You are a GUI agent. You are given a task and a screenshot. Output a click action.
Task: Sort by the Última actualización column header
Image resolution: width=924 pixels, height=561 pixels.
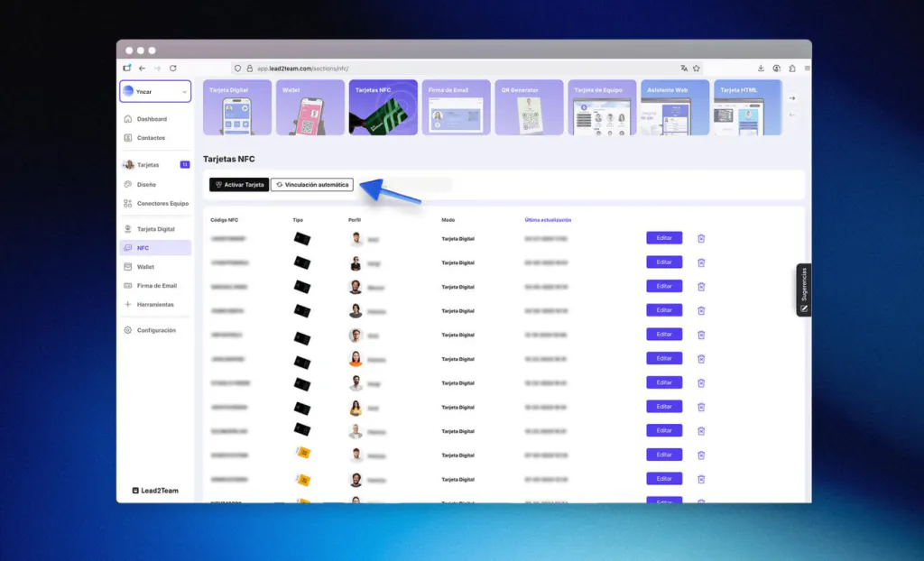point(548,220)
